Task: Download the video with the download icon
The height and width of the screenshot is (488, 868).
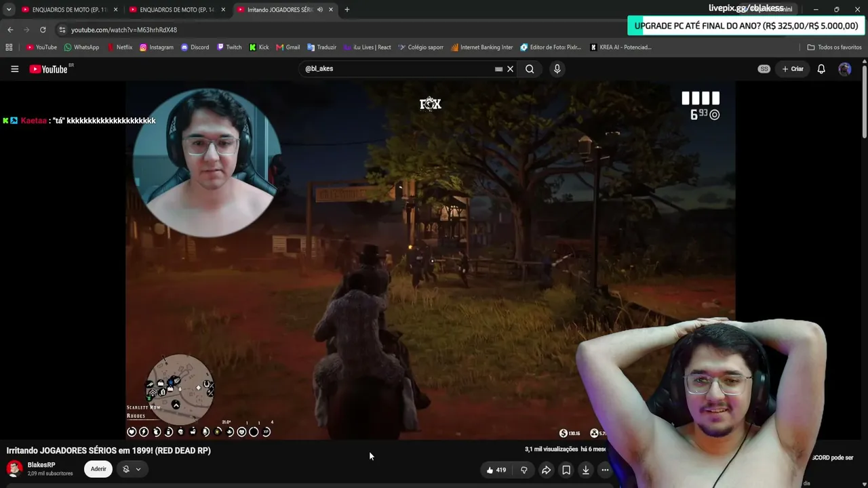Action: coord(586,470)
